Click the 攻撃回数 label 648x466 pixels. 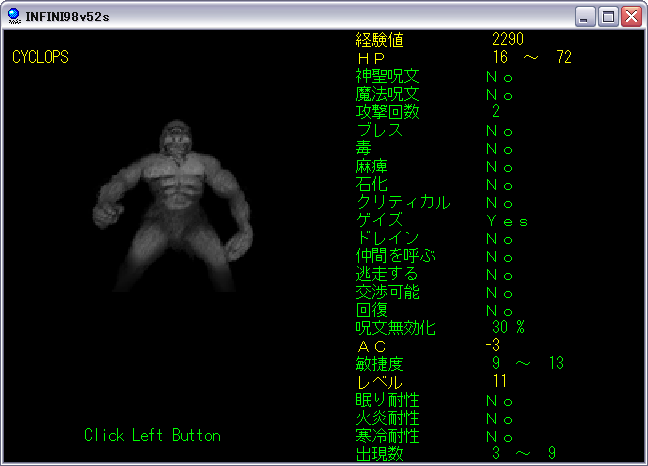pyautogui.click(x=387, y=112)
